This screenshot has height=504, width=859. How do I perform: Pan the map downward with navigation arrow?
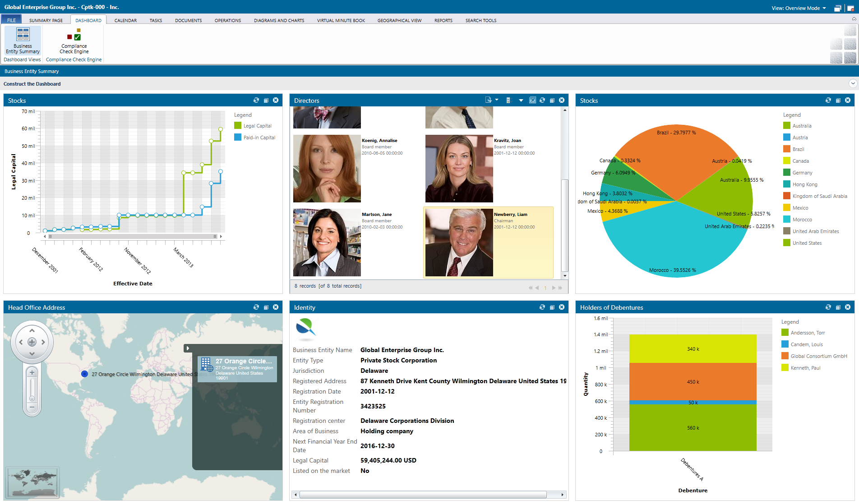click(x=32, y=354)
